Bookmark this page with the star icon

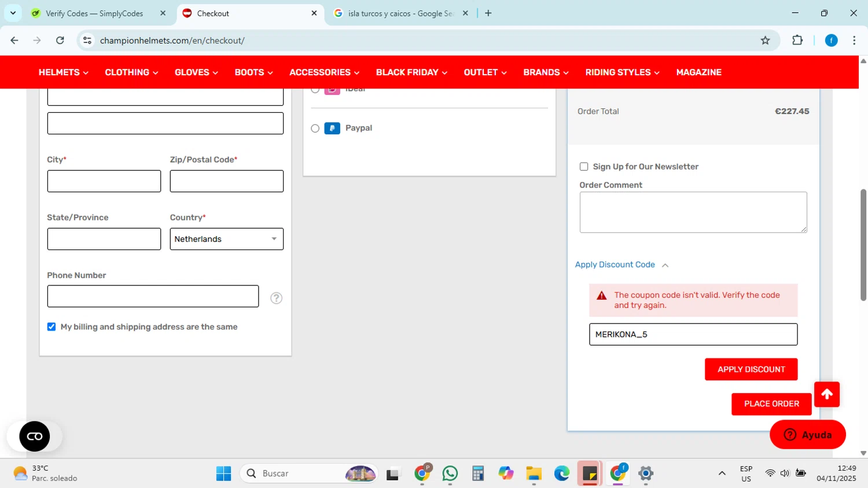[x=765, y=41]
